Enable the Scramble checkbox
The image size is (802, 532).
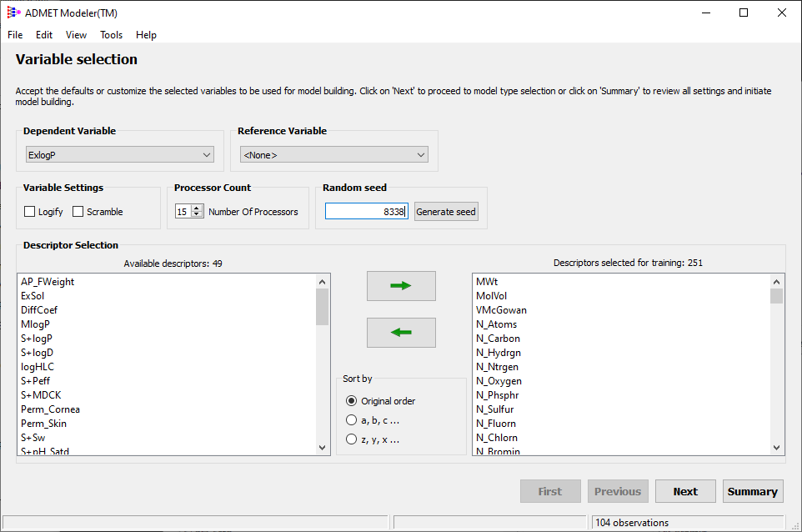tap(78, 212)
